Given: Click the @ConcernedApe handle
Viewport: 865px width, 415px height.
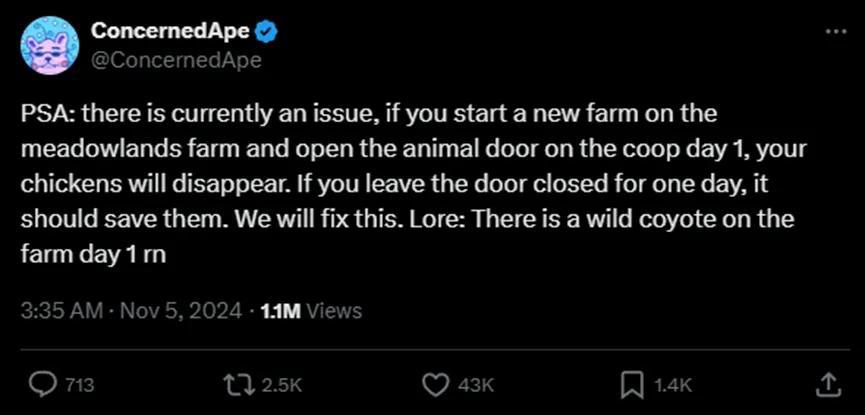Looking at the screenshot, I should click(176, 59).
